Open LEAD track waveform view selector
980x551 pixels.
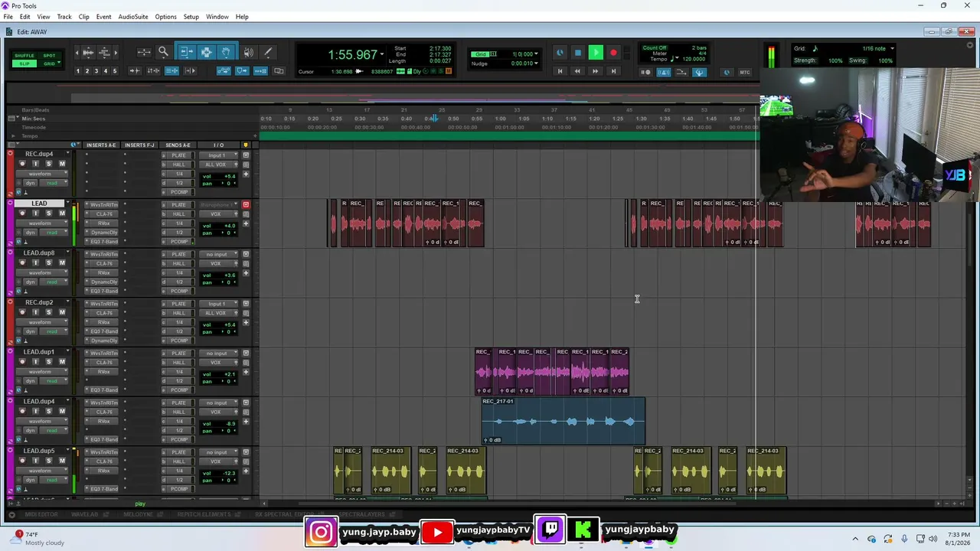tap(43, 223)
